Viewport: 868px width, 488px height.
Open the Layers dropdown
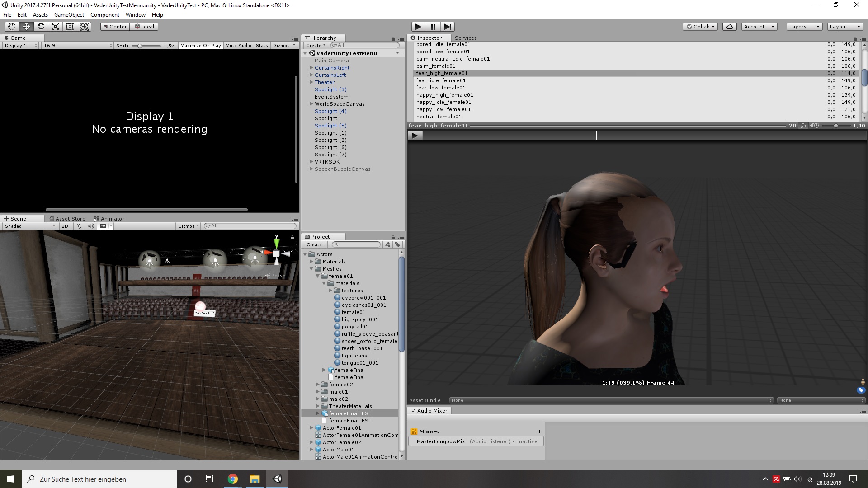pyautogui.click(x=804, y=27)
